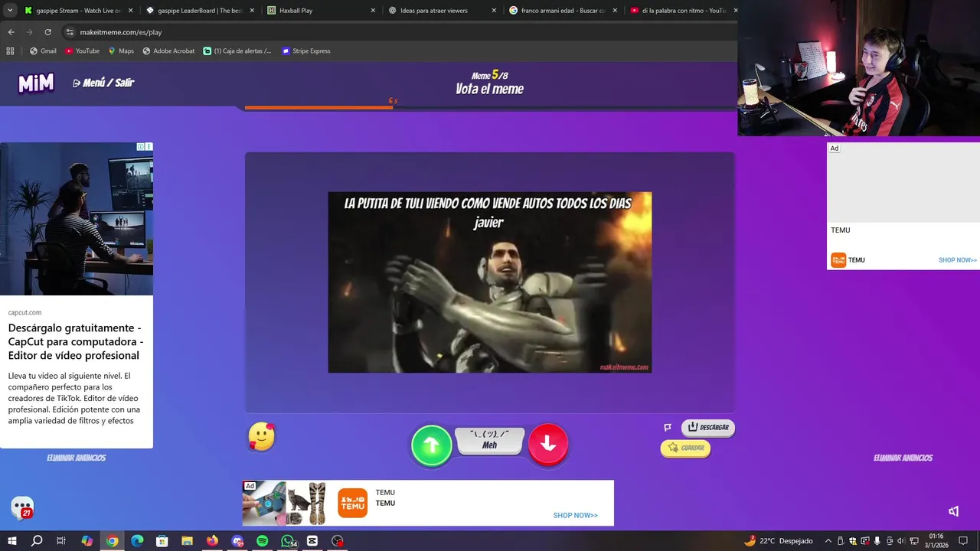
Task: Expand hidden system tray icons
Action: point(828,541)
